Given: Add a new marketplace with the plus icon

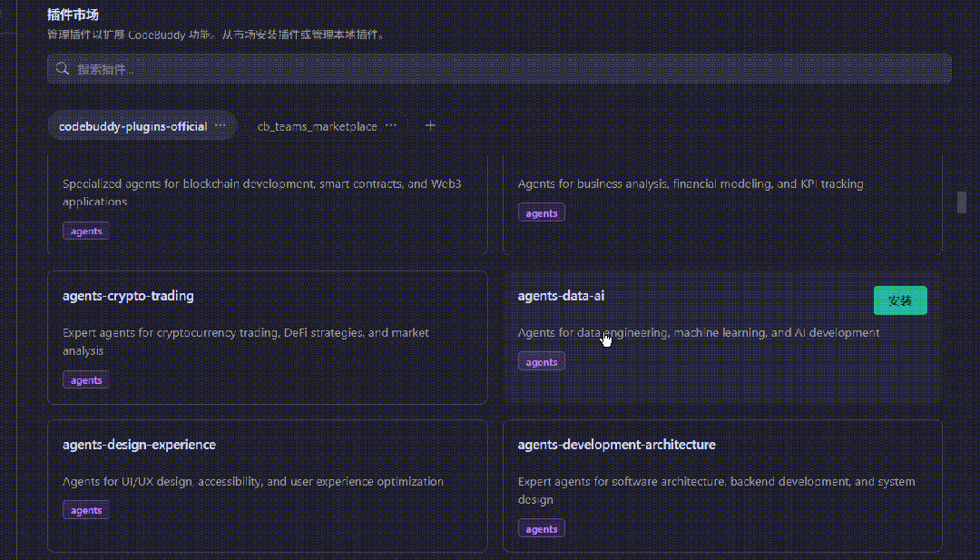Looking at the screenshot, I should pyautogui.click(x=430, y=125).
